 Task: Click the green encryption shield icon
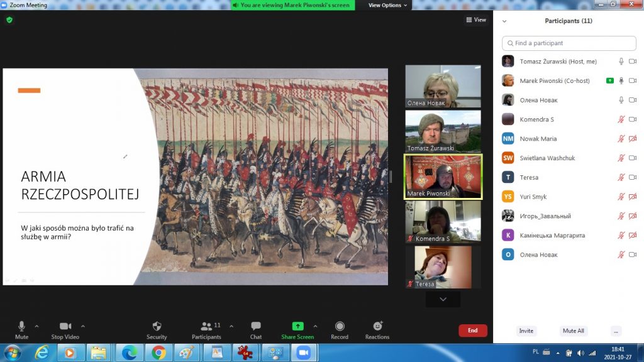[9, 20]
